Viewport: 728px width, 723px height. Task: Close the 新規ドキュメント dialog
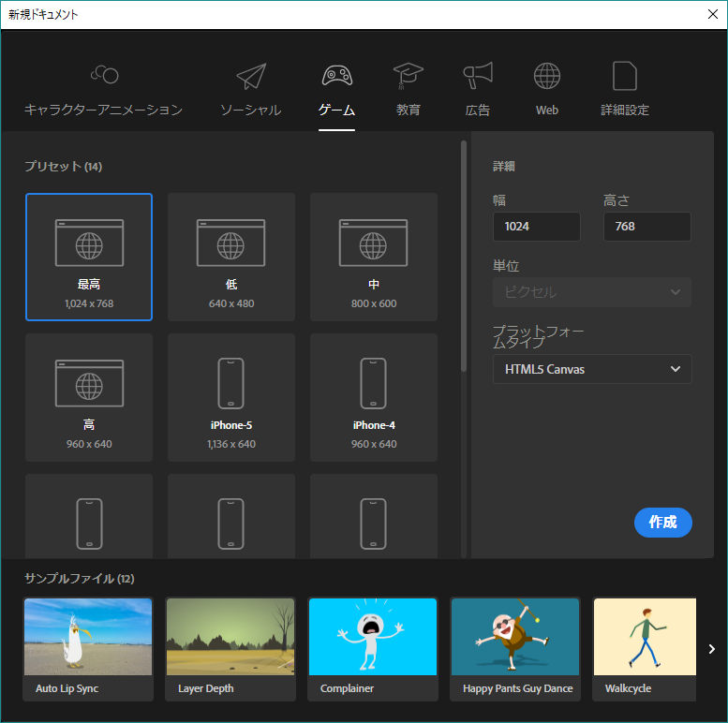tap(713, 14)
